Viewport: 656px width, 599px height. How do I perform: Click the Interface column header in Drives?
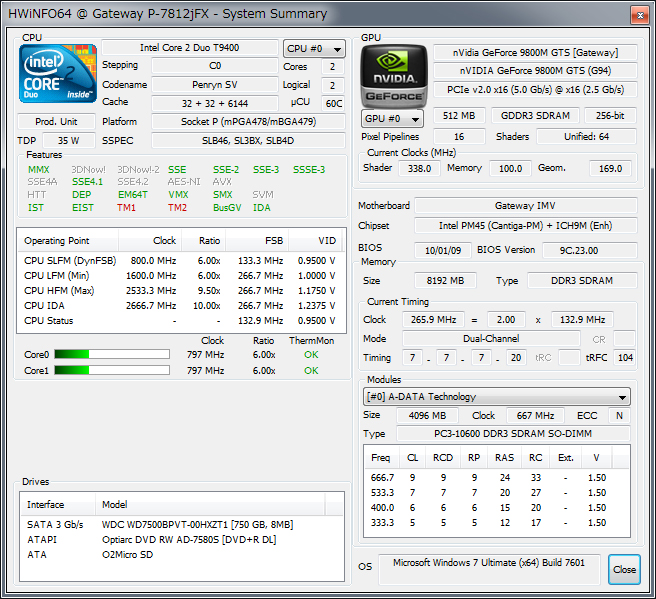tap(58, 504)
